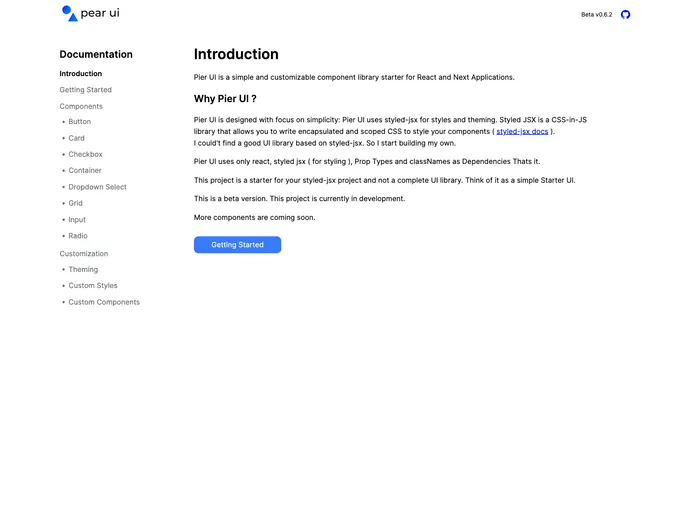Open the Introduction sidebar link
The height and width of the screenshot is (512, 688).
tap(81, 74)
